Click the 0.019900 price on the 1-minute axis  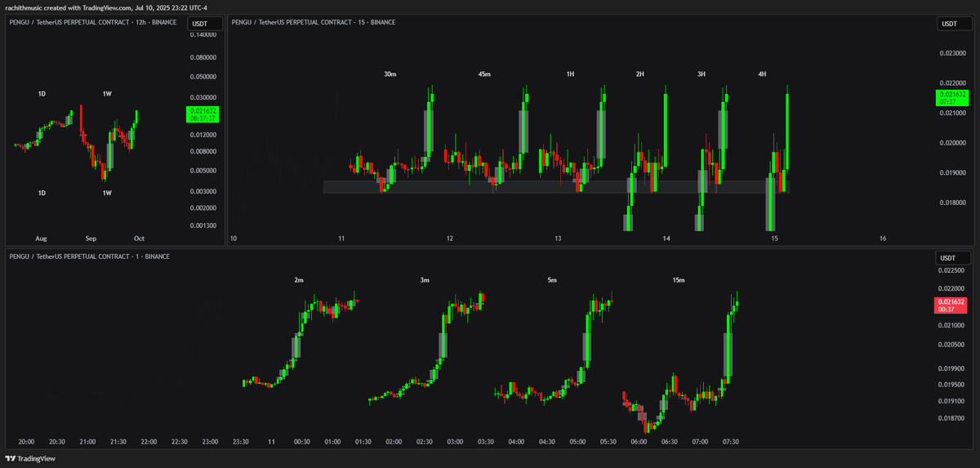952,368
